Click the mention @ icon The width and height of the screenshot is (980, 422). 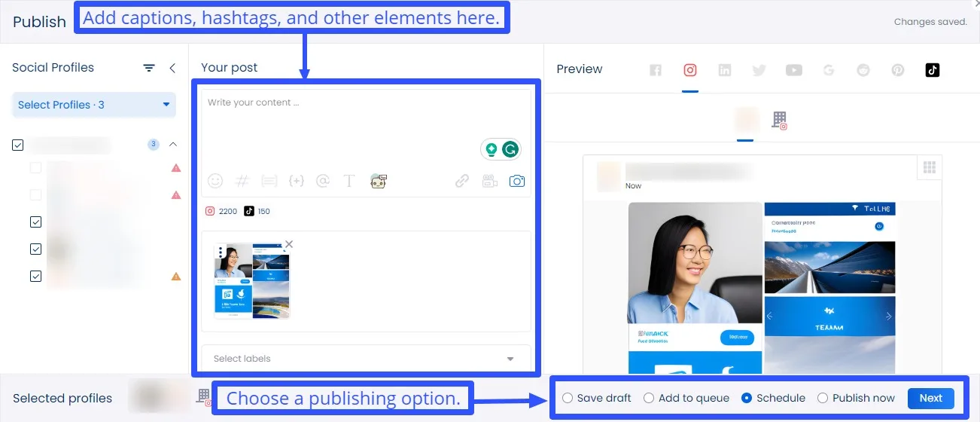[323, 181]
